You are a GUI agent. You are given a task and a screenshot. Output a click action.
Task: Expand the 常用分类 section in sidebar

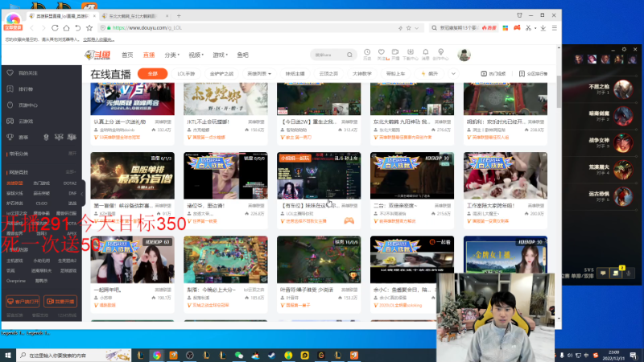click(72, 154)
